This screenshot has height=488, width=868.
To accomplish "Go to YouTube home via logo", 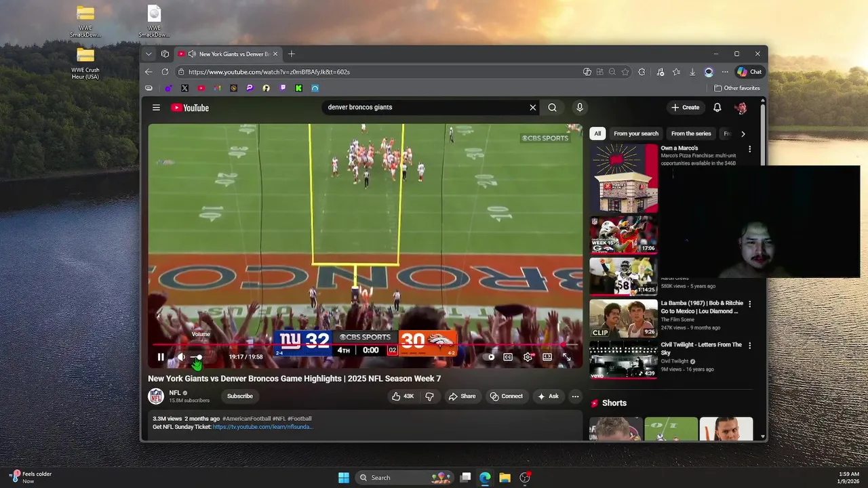I will [x=190, y=107].
